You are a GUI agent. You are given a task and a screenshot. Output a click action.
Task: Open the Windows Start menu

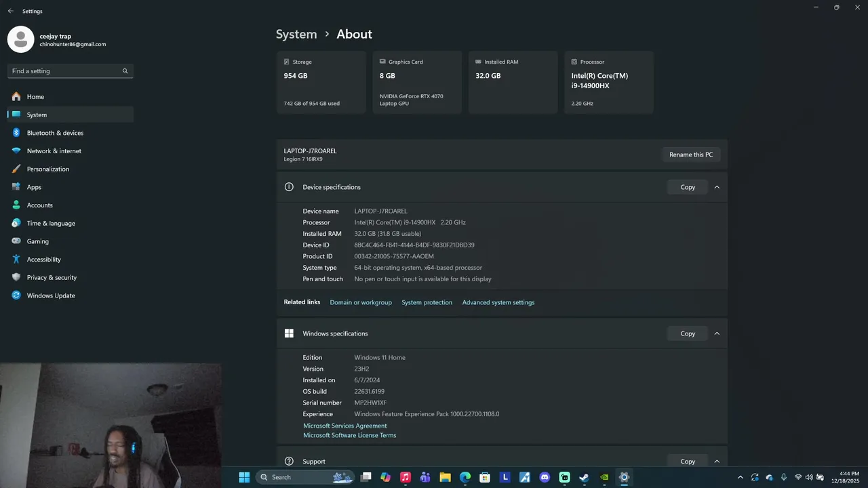pyautogui.click(x=244, y=477)
